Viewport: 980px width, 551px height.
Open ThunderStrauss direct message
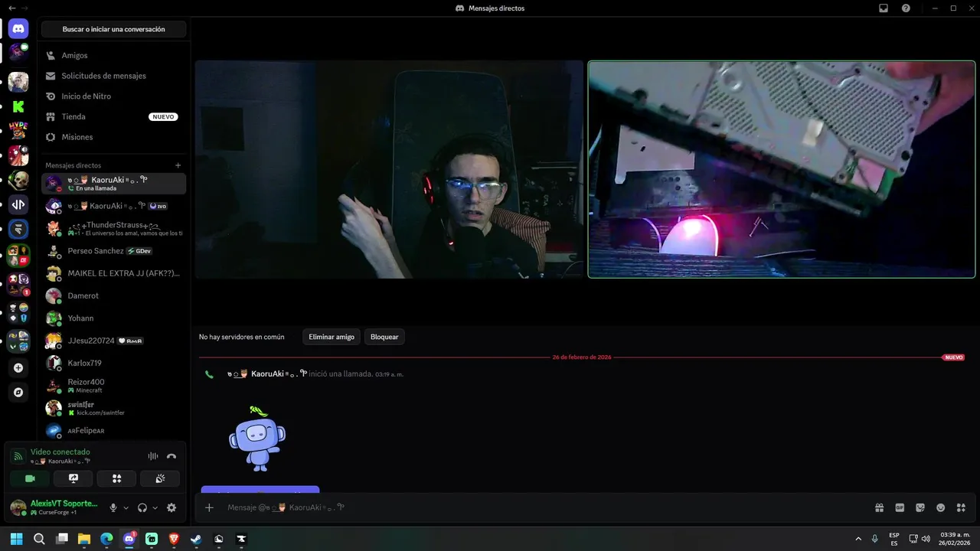(x=114, y=228)
